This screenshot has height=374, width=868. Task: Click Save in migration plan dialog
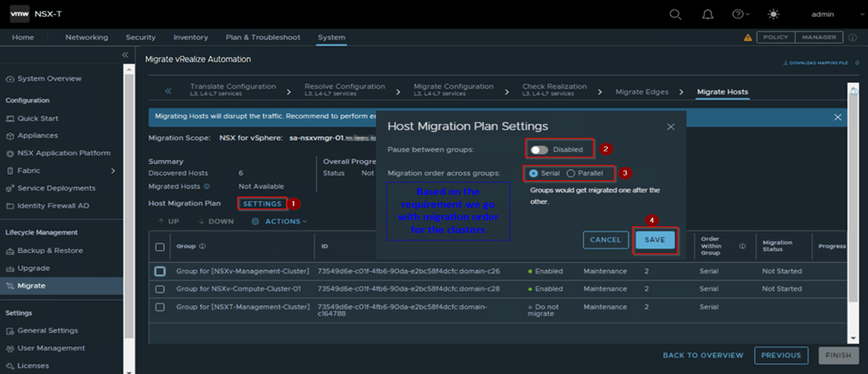(x=654, y=240)
